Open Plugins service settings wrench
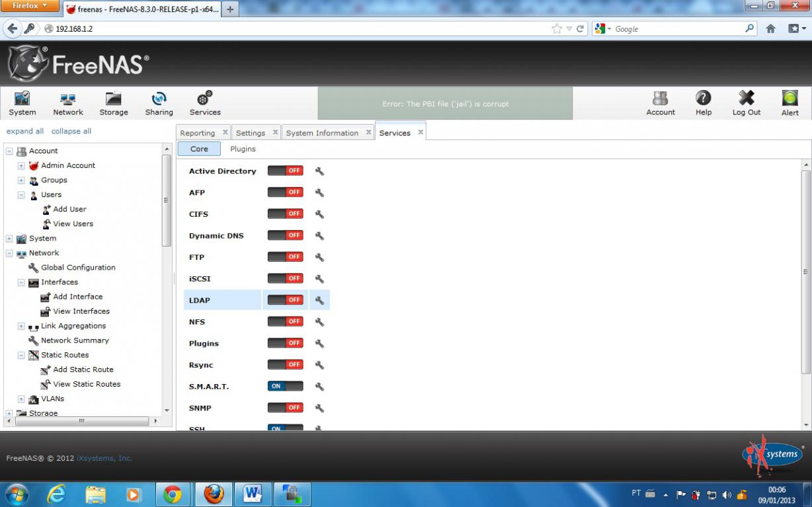 click(319, 344)
